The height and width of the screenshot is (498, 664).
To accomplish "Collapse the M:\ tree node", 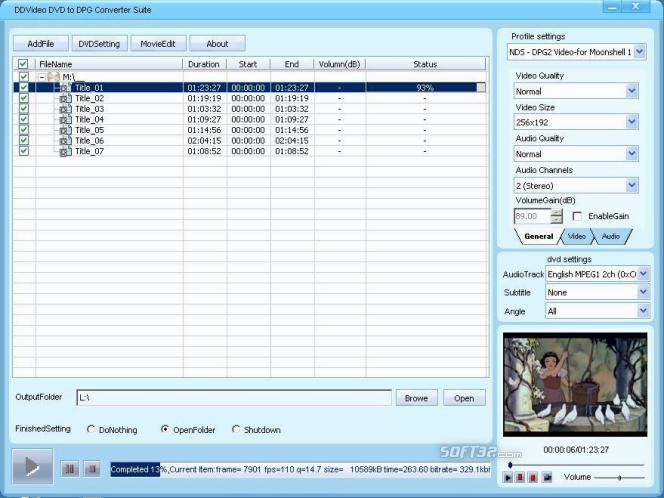I will click(x=42, y=77).
